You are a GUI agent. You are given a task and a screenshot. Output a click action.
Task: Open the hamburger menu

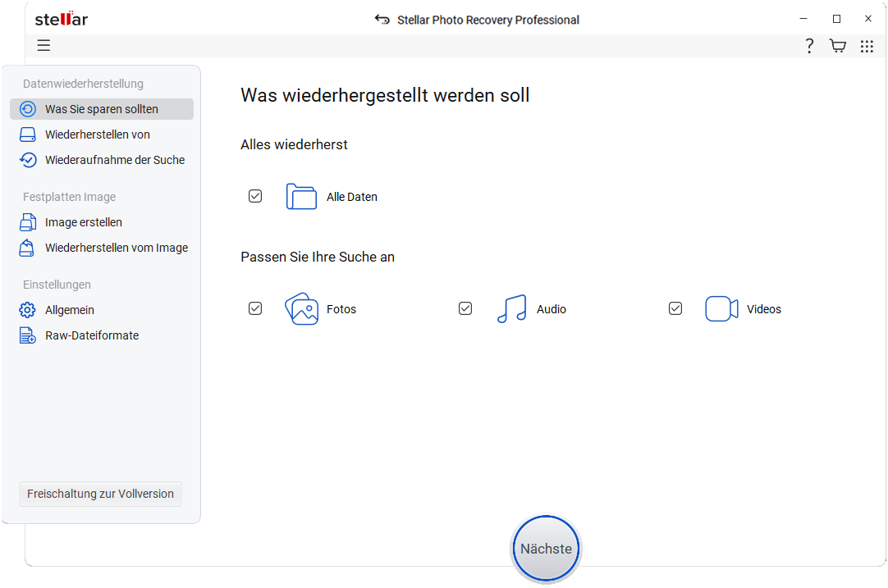(x=43, y=45)
